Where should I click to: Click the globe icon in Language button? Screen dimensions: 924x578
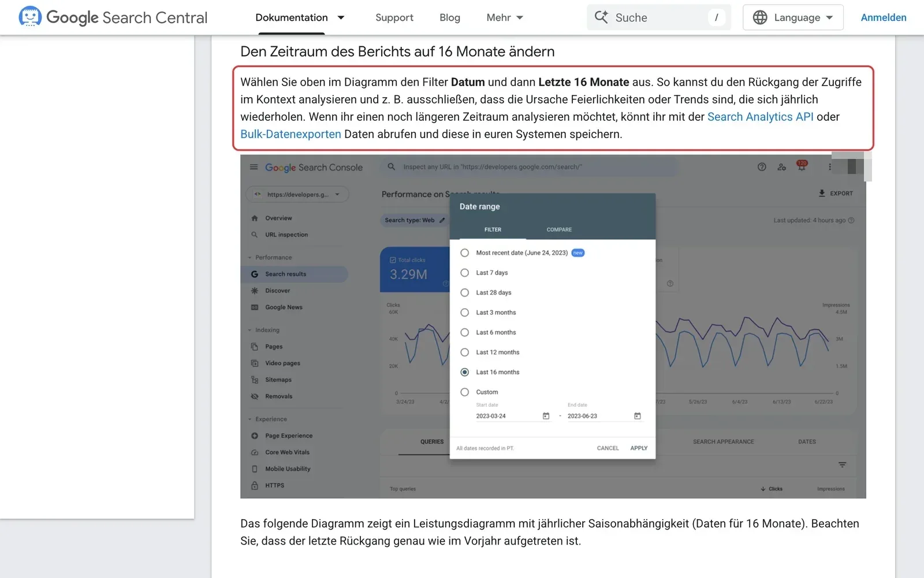tap(760, 17)
